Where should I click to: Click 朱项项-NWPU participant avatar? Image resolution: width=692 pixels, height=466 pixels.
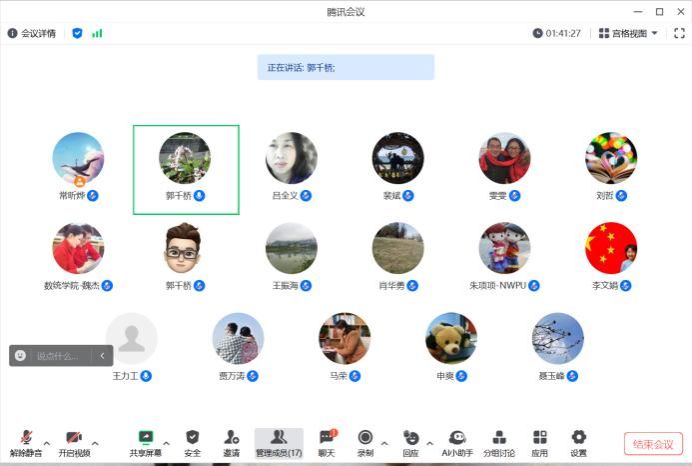click(x=504, y=249)
